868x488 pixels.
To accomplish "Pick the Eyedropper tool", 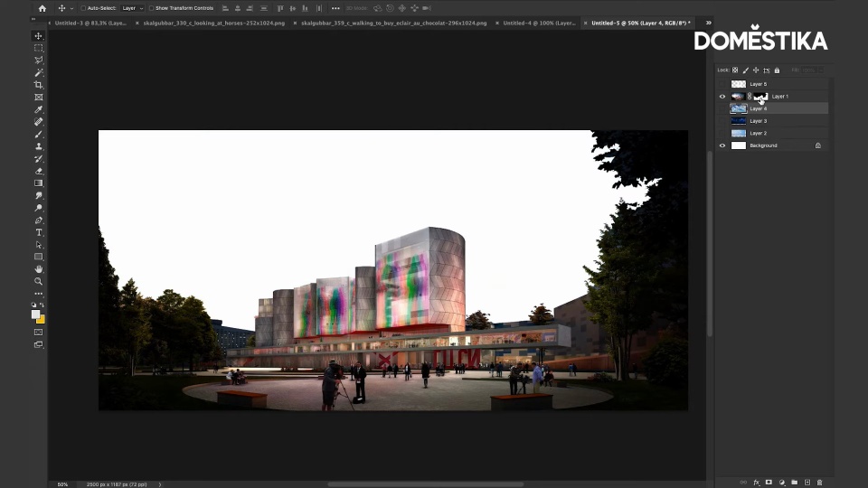I will 38,109.
